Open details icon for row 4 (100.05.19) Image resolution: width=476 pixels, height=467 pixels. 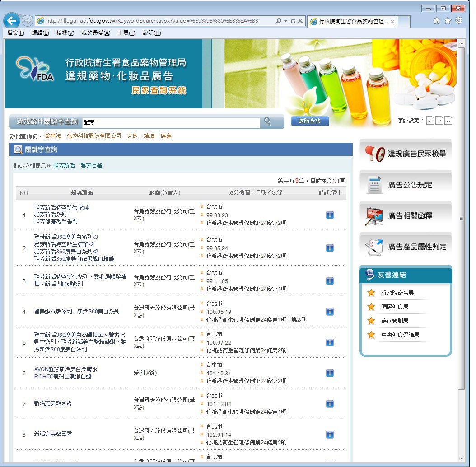(330, 312)
